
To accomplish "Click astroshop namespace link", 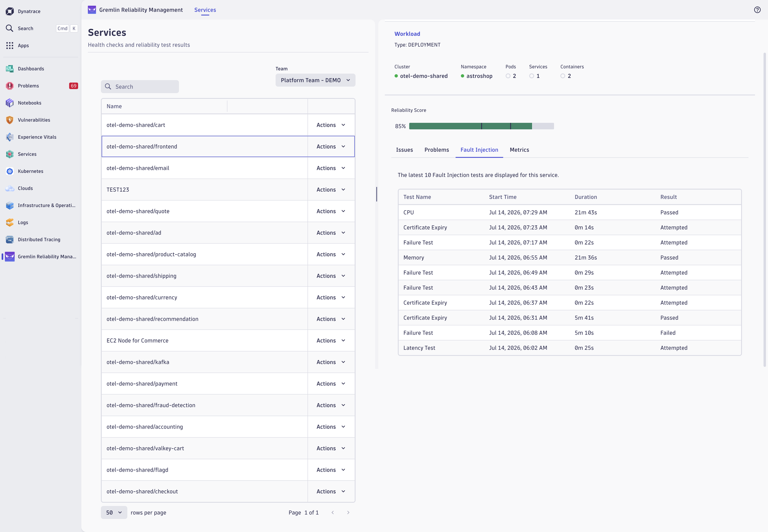I will 479,76.
